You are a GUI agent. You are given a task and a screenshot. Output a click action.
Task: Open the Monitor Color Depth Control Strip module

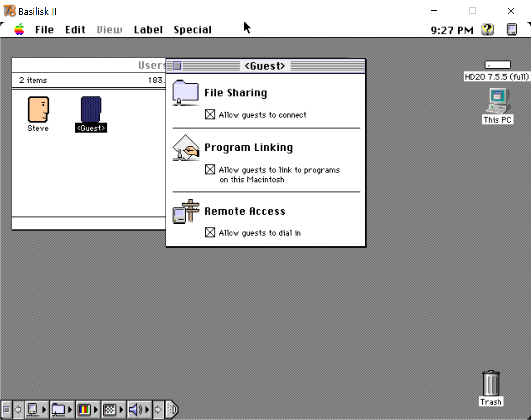[88, 410]
